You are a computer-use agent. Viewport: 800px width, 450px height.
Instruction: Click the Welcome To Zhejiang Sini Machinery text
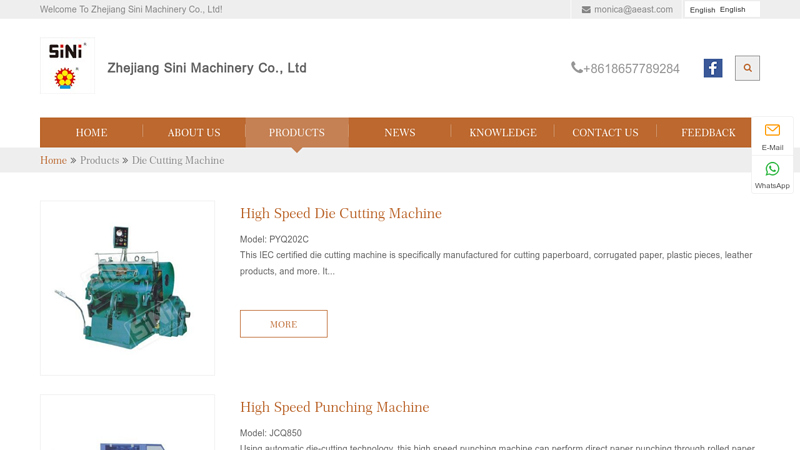click(131, 10)
